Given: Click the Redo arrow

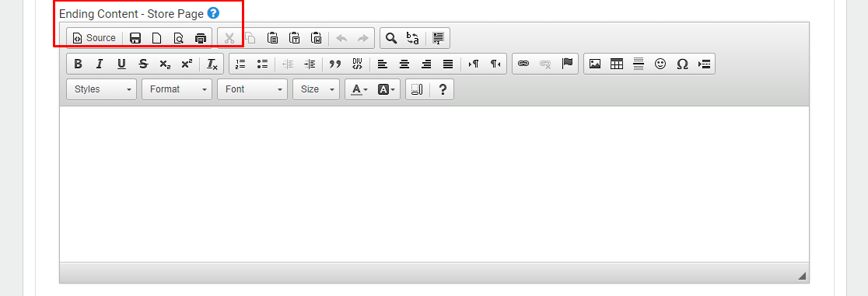Looking at the screenshot, I should [x=363, y=38].
